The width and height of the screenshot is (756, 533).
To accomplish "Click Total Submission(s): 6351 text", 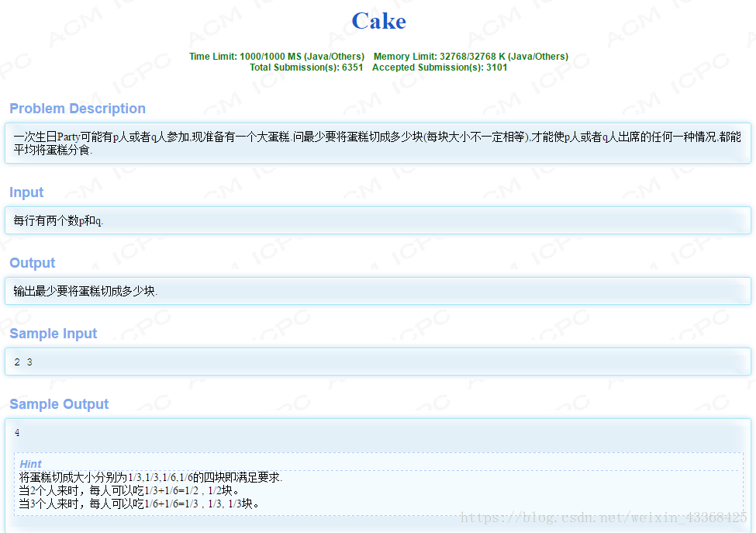I will pos(306,67).
